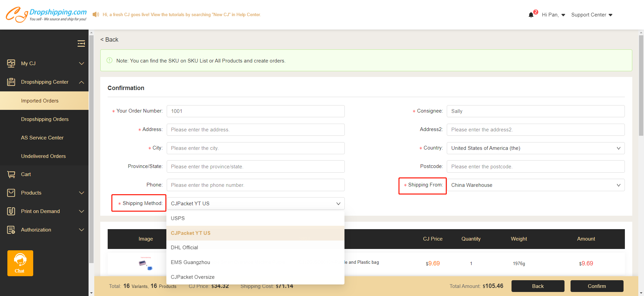Click the announcement speaker icon

(96, 14)
